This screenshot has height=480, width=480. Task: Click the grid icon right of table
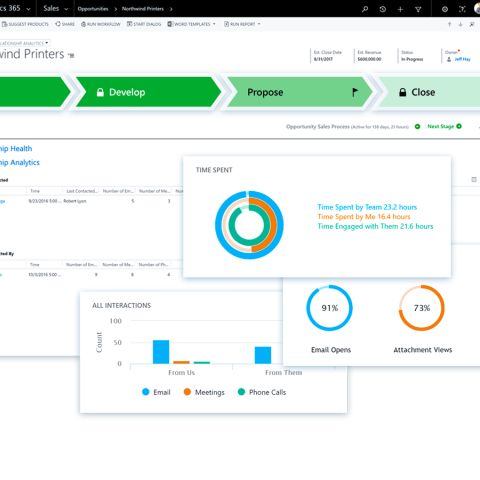coord(474,180)
